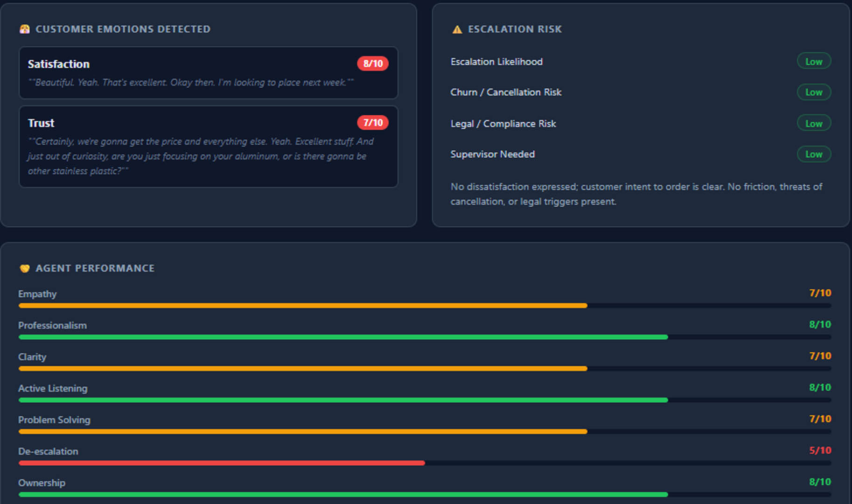Click the Ownership metric label
This screenshot has height=504, width=852.
(42, 483)
